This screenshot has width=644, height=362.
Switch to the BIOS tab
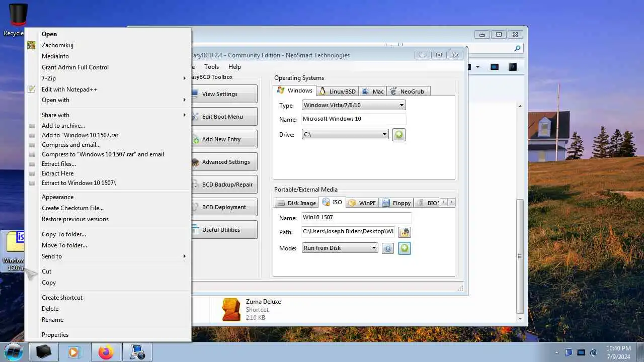point(428,203)
